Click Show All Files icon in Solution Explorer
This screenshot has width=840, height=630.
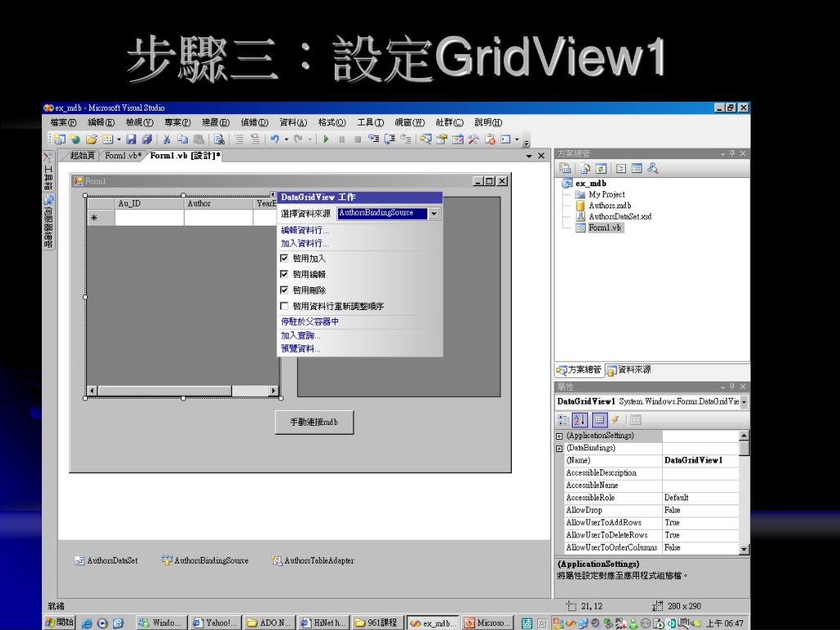click(x=584, y=168)
